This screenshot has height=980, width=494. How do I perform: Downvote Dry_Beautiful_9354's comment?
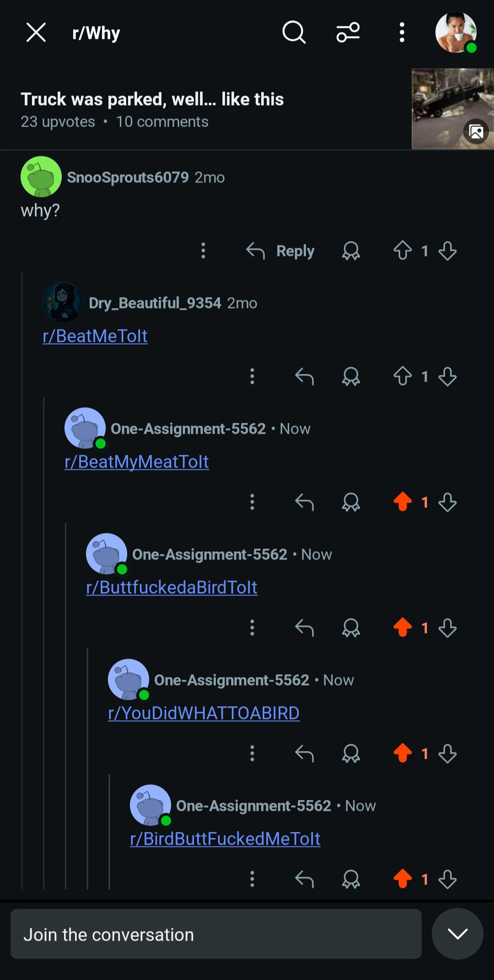point(447,377)
